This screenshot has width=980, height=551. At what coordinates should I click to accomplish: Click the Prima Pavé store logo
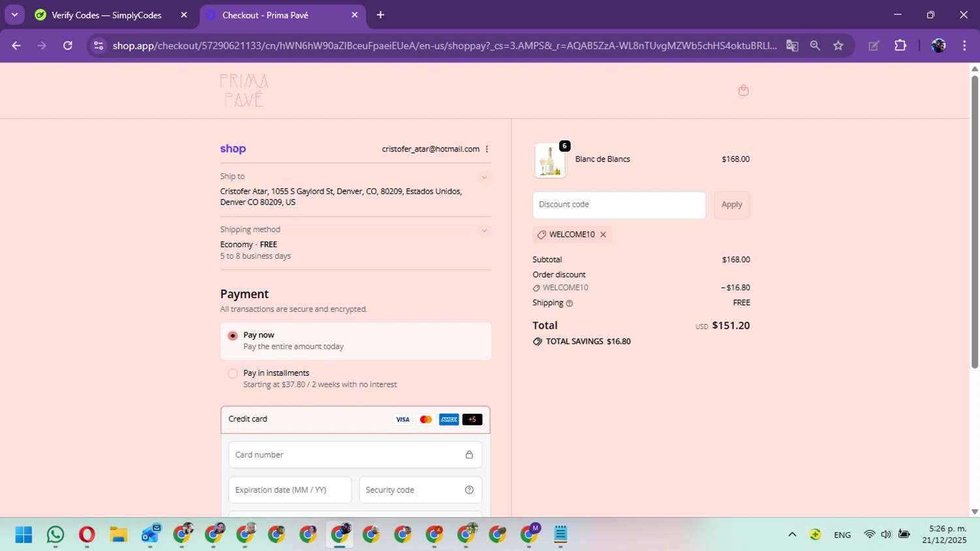click(244, 90)
